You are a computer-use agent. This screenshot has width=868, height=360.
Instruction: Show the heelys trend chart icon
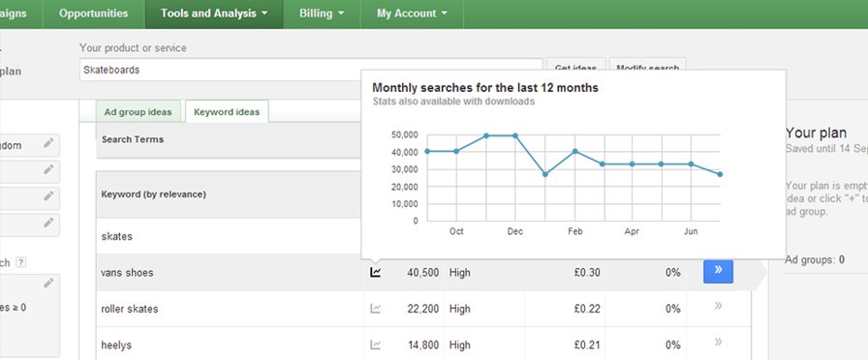tap(375, 345)
